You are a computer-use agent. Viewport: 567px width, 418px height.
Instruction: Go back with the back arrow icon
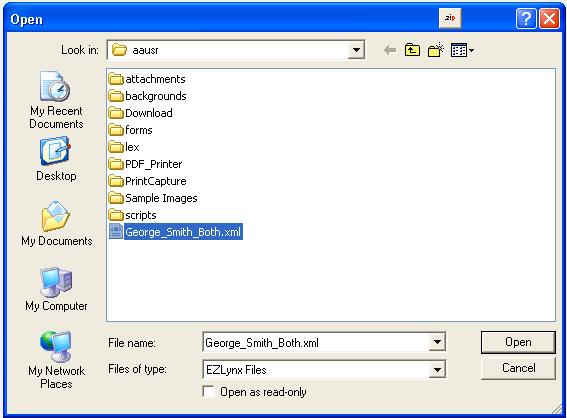[x=390, y=50]
